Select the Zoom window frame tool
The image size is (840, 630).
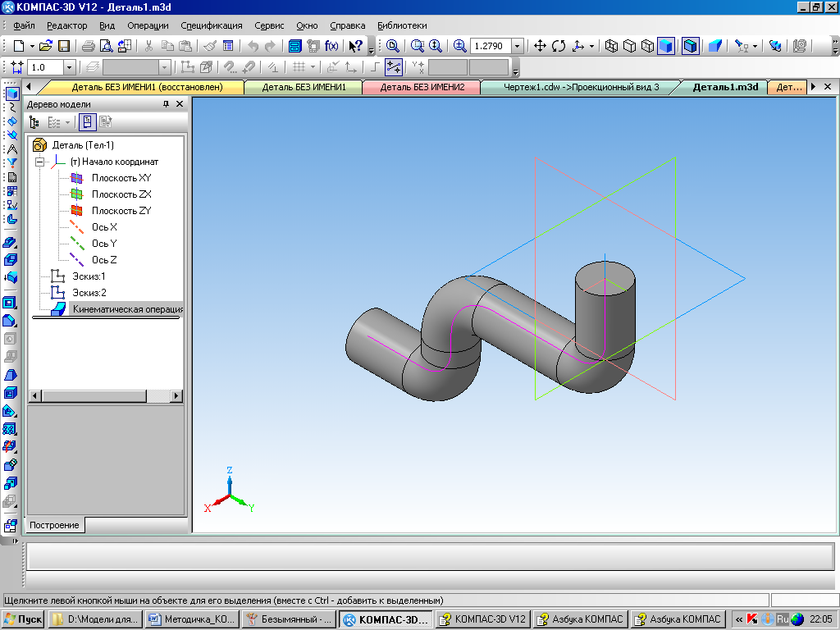pos(418,46)
